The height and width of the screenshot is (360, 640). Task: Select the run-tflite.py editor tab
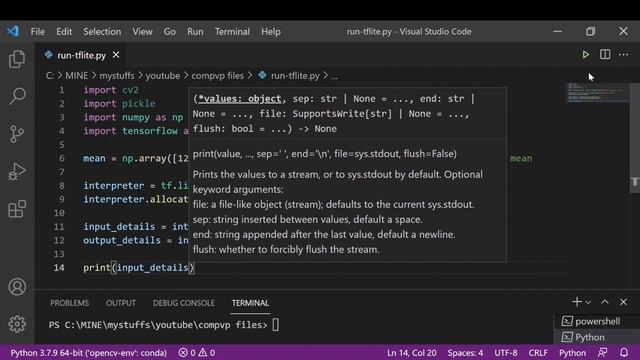pos(81,55)
